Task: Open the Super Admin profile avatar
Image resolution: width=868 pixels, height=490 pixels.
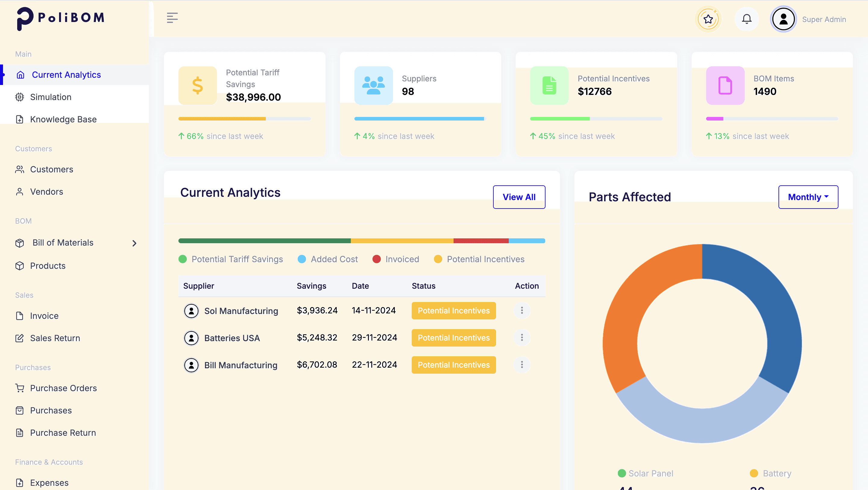Action: 783,19
